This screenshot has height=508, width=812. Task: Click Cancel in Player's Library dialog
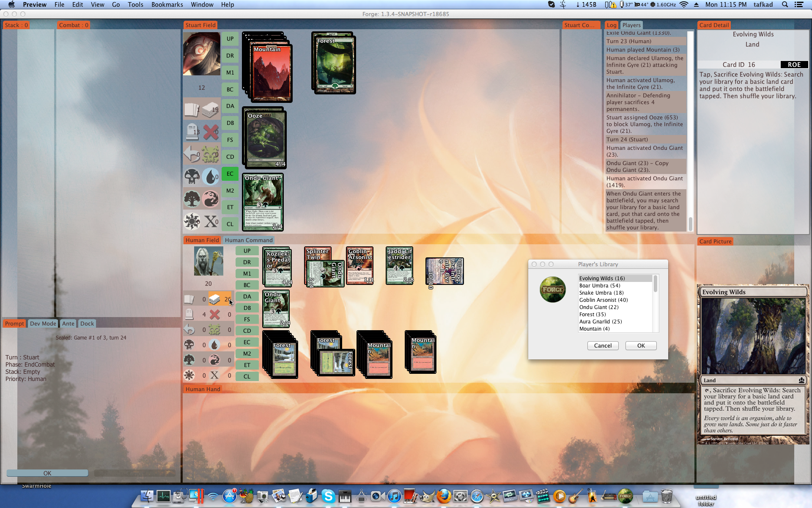[x=603, y=345]
